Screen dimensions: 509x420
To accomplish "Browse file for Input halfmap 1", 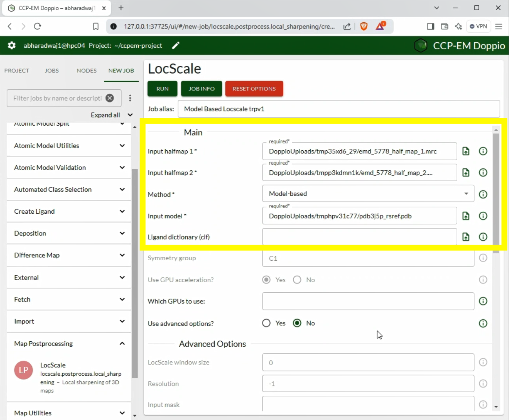I will tap(466, 151).
